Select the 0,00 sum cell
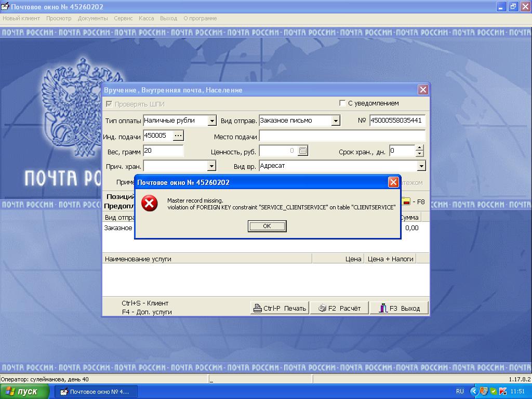The width and height of the screenshot is (532, 399). (411, 228)
